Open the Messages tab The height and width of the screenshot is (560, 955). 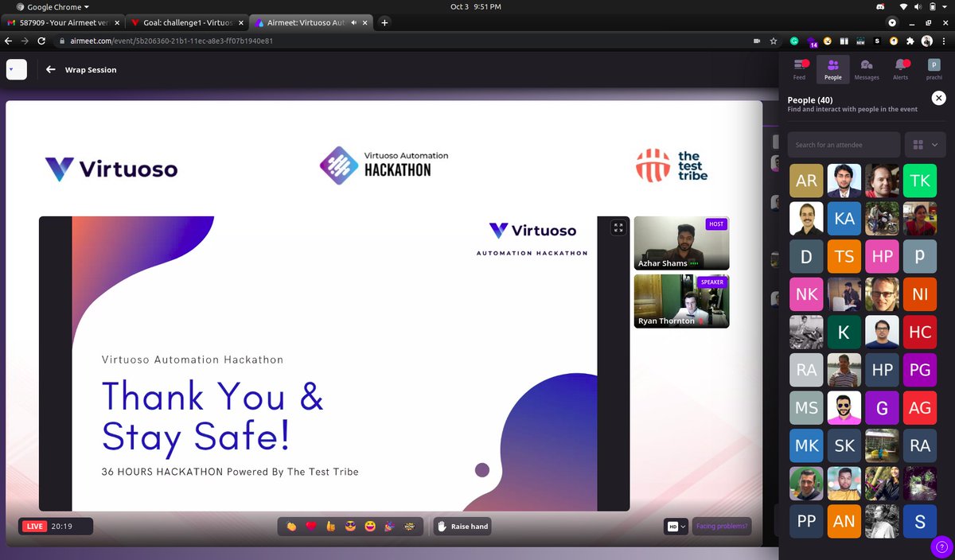click(867, 69)
